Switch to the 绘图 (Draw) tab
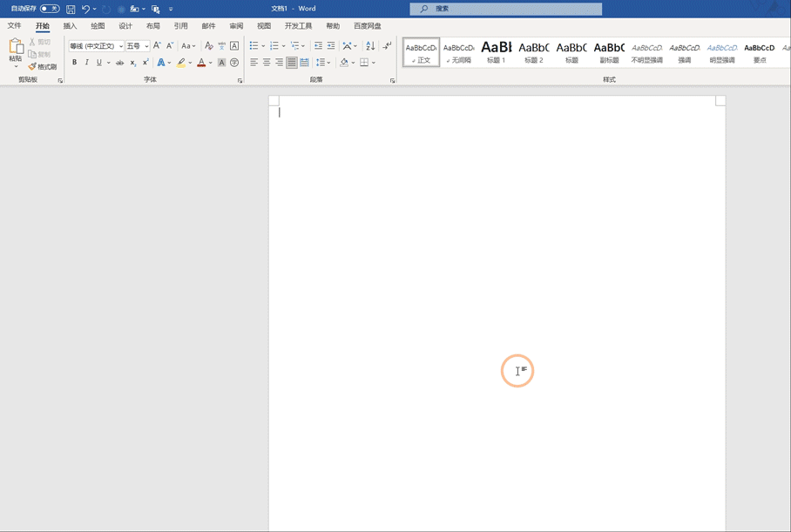This screenshot has height=532, width=791. tap(98, 26)
